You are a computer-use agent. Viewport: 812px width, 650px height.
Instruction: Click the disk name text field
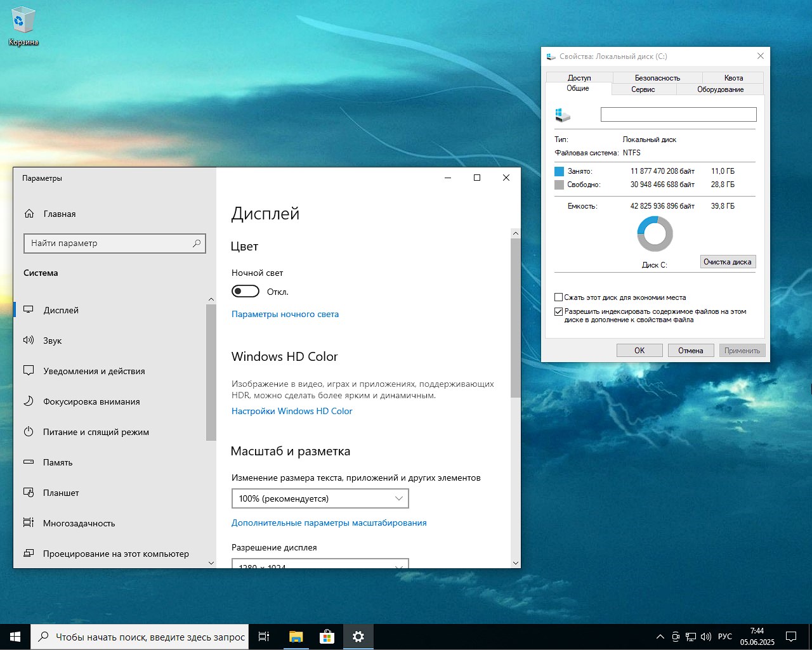point(679,114)
